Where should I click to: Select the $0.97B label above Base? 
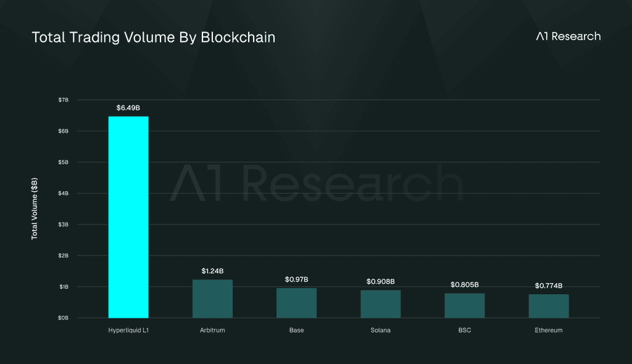[x=296, y=279]
